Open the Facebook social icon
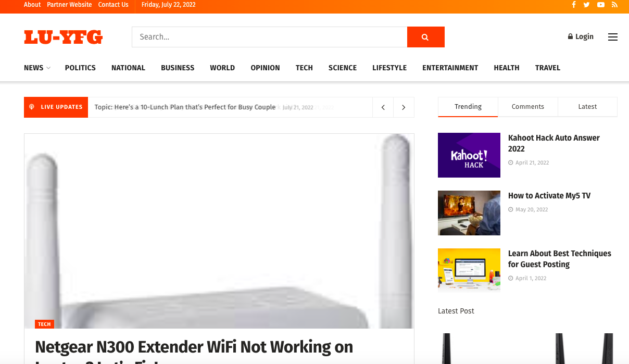The width and height of the screenshot is (629, 364). [x=574, y=5]
